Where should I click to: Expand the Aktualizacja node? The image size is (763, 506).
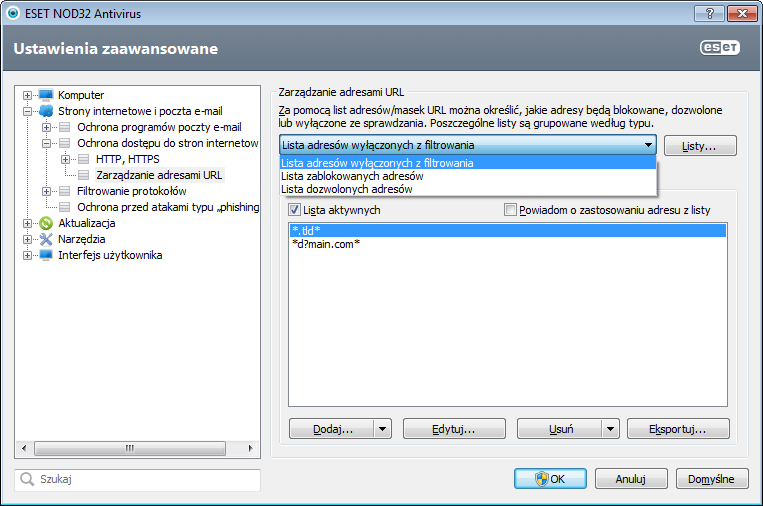[x=27, y=223]
